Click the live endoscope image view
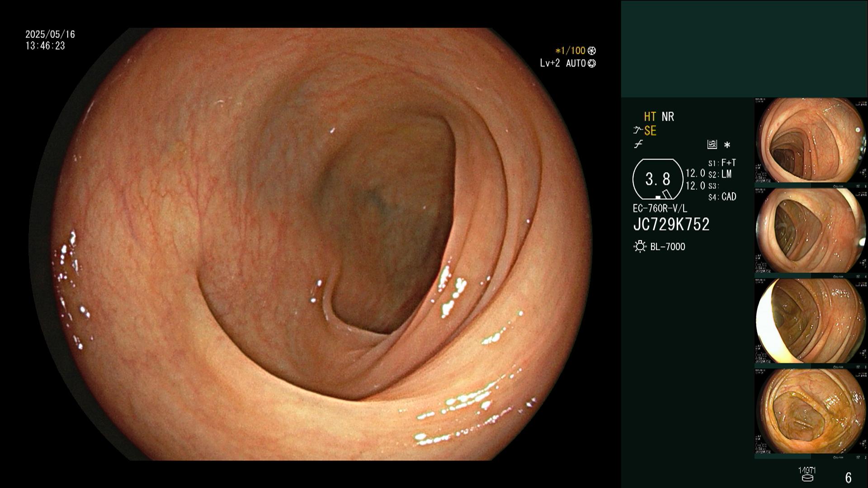This screenshot has height=488, width=868. [311, 244]
